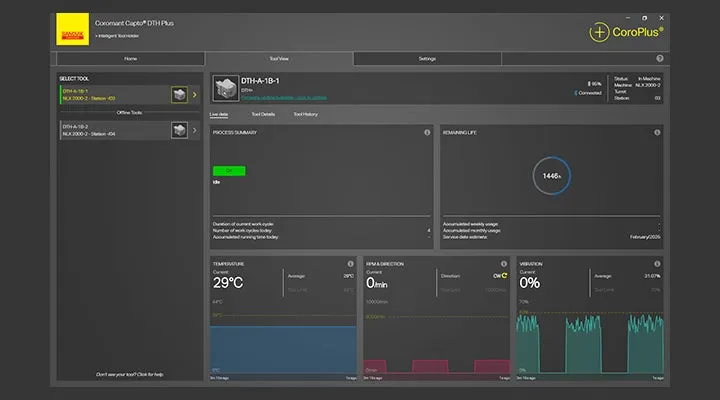Viewport: 720px width, 400px height.
Task: Click the Status In Machine text
Action: coord(637,79)
